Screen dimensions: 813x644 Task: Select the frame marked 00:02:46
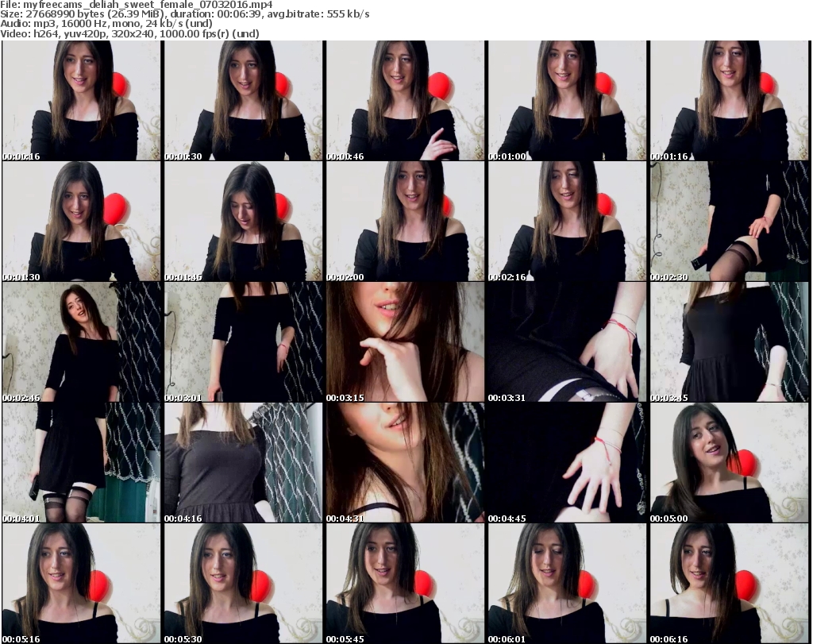click(81, 342)
